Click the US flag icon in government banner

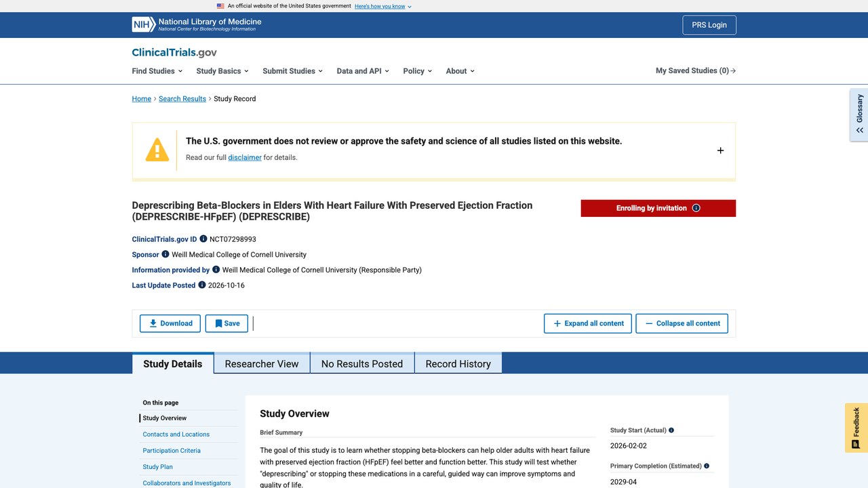[x=220, y=6]
